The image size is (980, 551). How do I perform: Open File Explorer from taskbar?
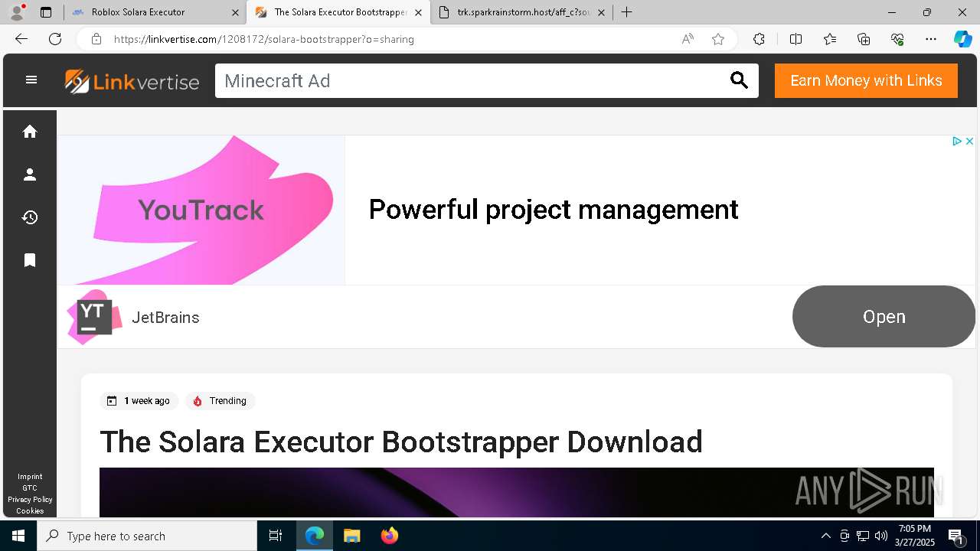(x=351, y=536)
